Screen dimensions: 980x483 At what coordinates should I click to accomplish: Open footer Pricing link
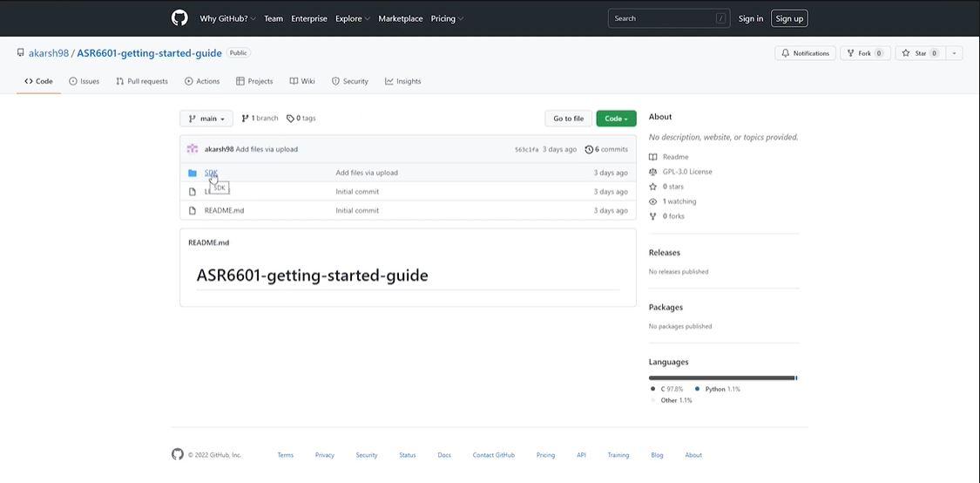pyautogui.click(x=545, y=455)
